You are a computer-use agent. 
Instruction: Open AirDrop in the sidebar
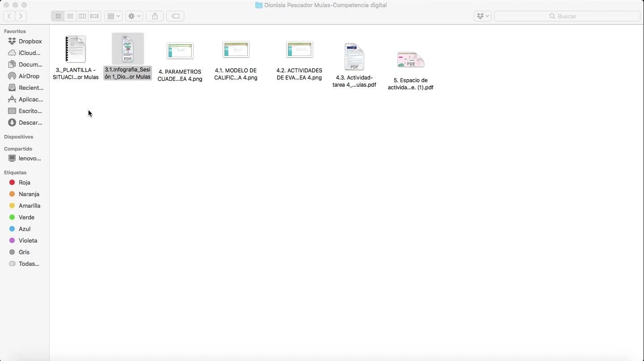pos(25,76)
